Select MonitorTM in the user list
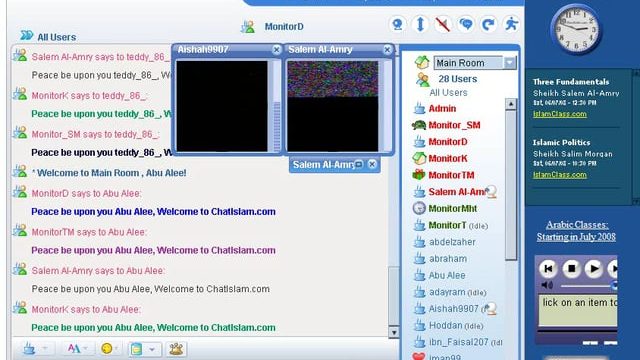This screenshot has height=360, width=640. pos(451,175)
